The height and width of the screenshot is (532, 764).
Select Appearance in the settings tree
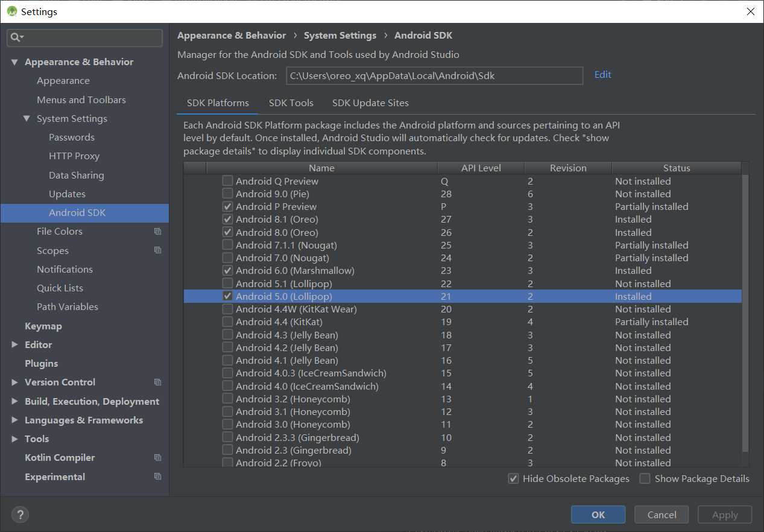point(63,81)
